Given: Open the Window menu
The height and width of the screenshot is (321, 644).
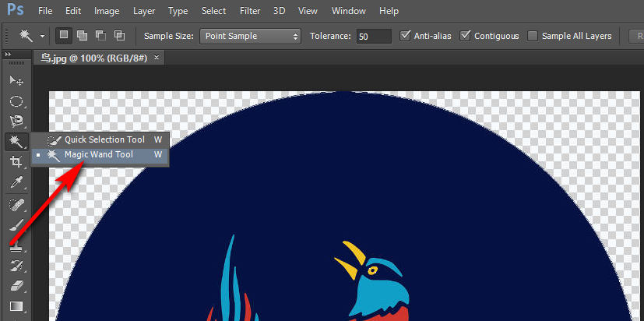Looking at the screenshot, I should tap(349, 11).
